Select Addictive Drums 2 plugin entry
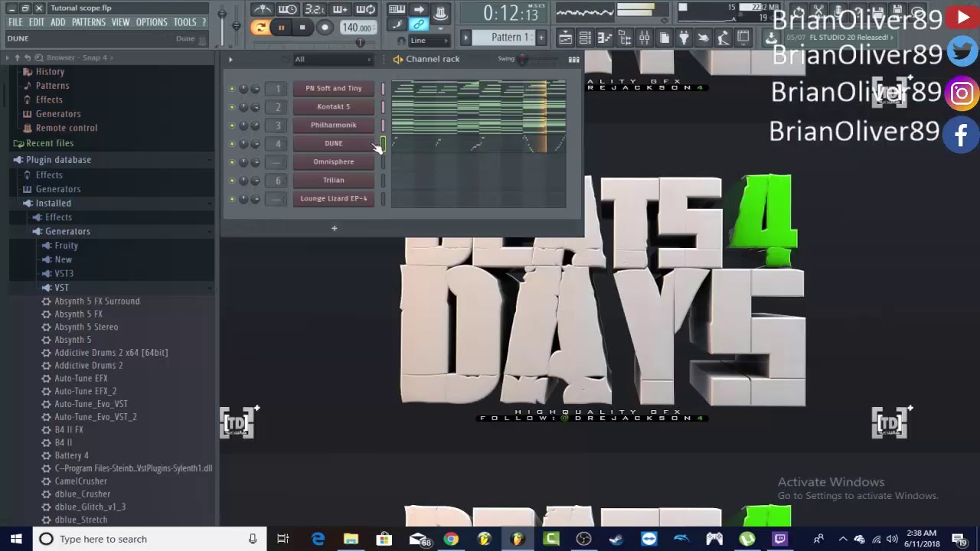The height and width of the screenshot is (551, 980). coord(88,366)
